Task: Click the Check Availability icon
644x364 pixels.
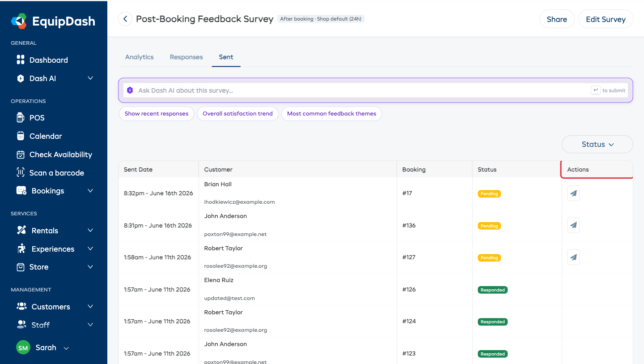Action: (x=21, y=154)
